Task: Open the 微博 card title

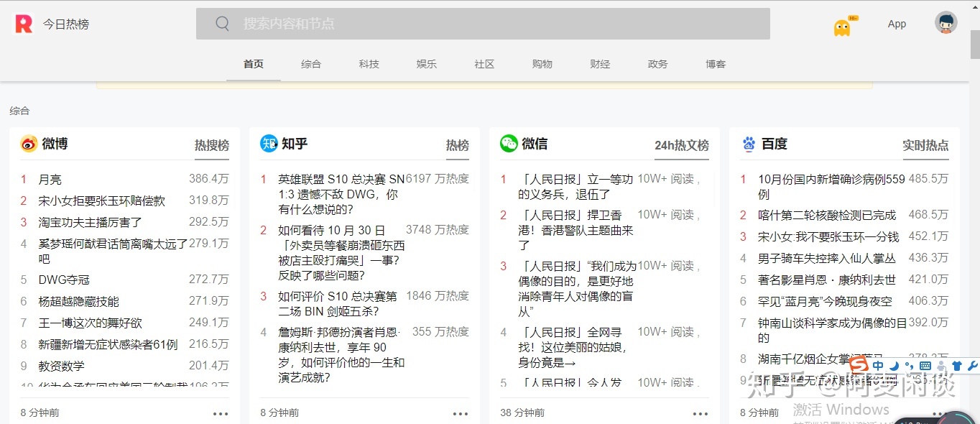Action: [55, 144]
